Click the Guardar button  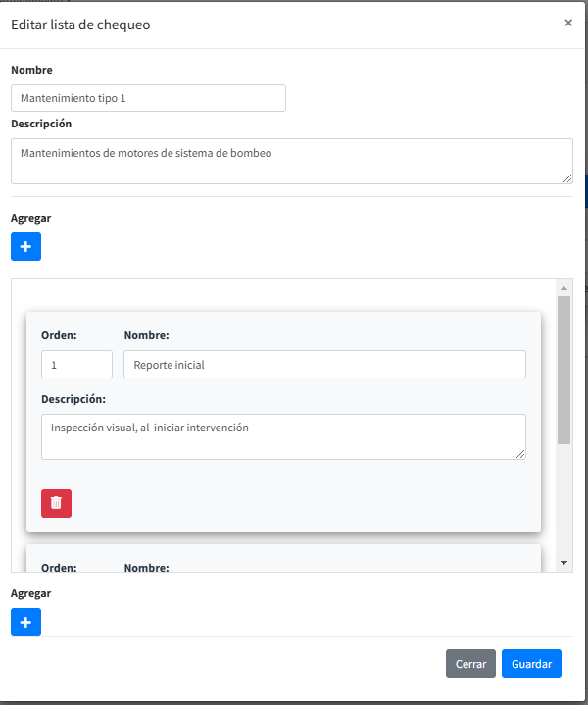[531, 664]
